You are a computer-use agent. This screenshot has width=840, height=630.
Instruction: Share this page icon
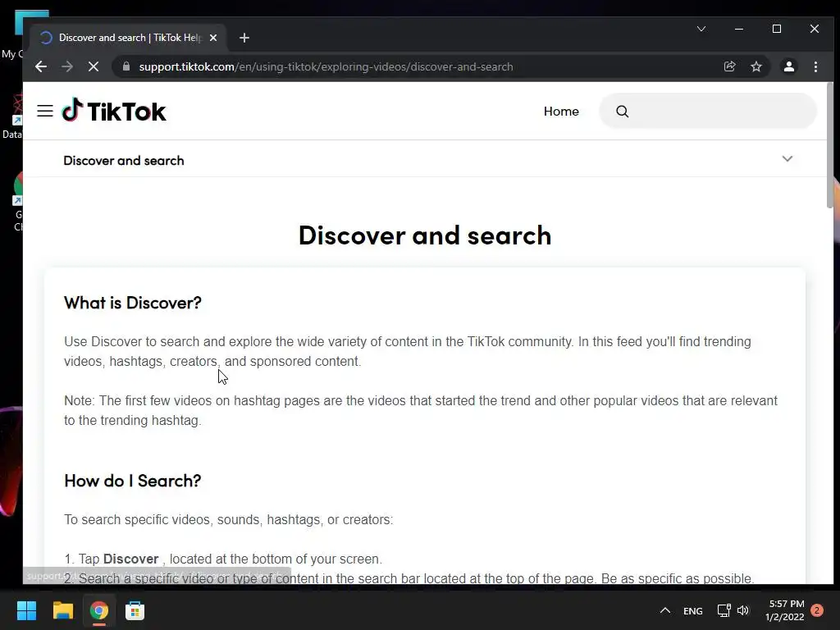(729, 66)
